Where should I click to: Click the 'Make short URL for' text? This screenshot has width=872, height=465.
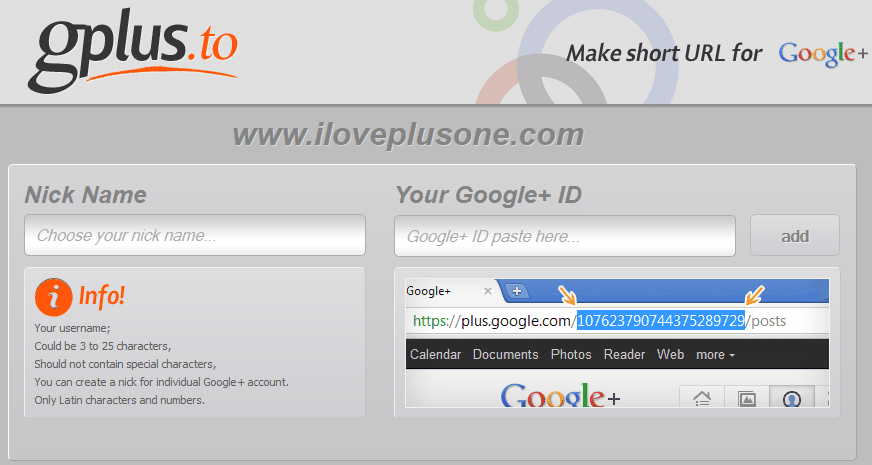(x=664, y=54)
